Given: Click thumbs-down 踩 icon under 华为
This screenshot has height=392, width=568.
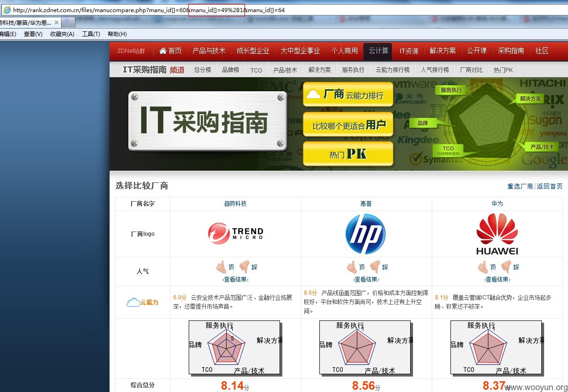Looking at the screenshot, I should click(506, 267).
